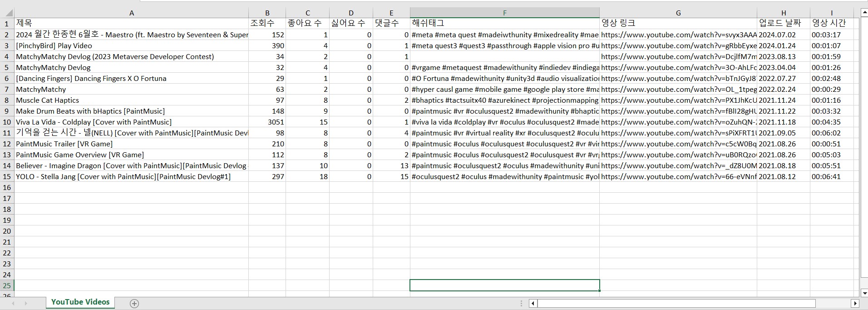
Task: Select column G header above 영상 링크
Action: click(678, 13)
